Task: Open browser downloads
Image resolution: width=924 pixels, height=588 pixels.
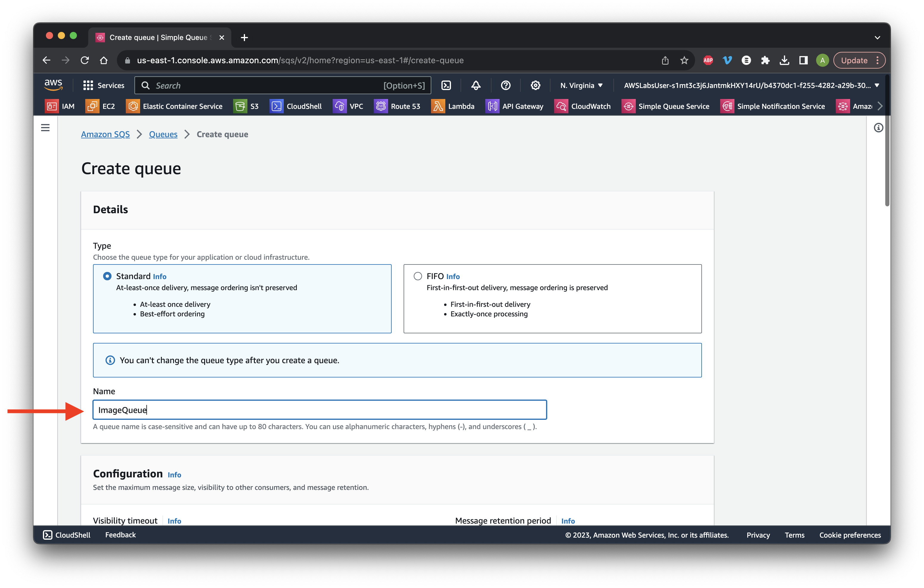Action: (x=784, y=60)
